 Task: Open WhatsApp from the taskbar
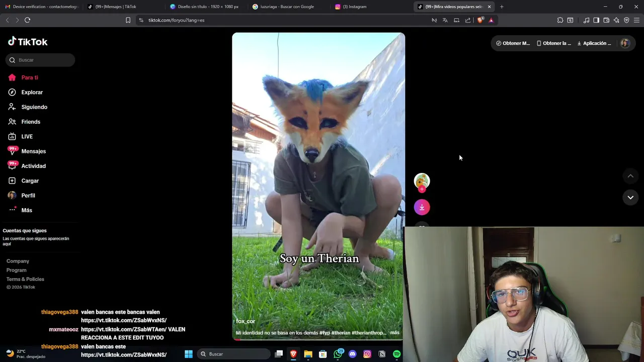[338, 354]
